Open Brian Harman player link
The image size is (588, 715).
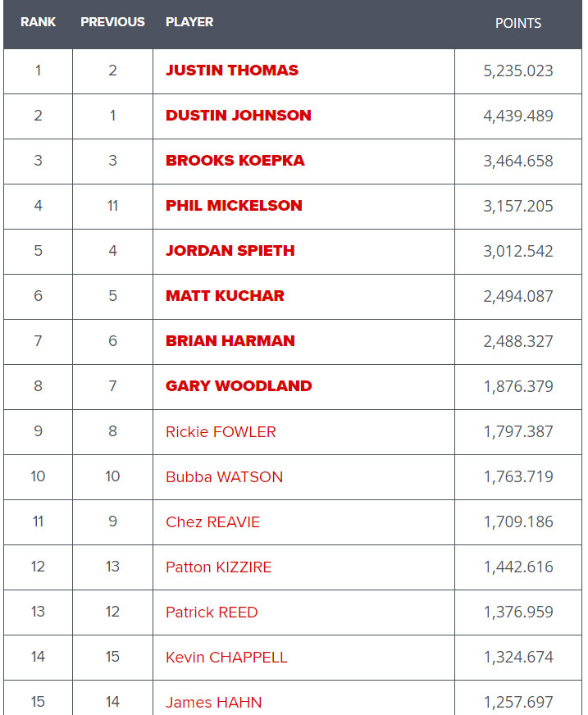pos(230,341)
